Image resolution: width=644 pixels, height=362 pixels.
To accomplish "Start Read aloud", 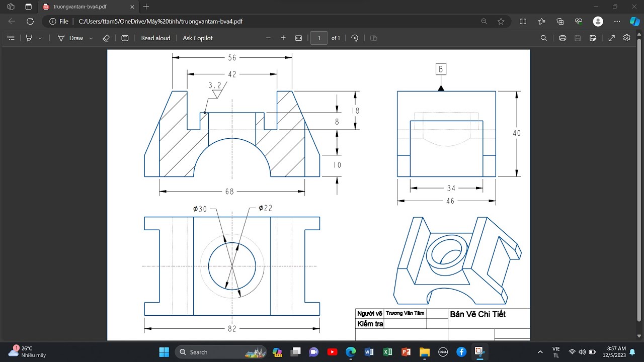I will [155, 38].
